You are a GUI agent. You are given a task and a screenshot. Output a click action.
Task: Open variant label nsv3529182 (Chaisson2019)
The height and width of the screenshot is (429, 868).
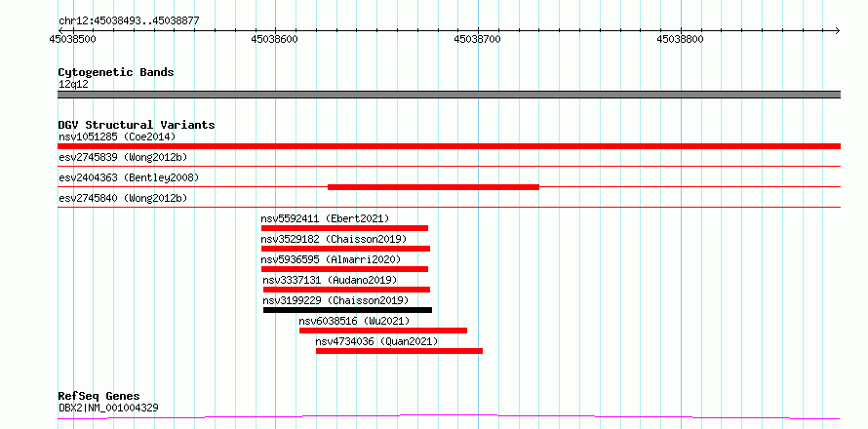[x=334, y=239]
